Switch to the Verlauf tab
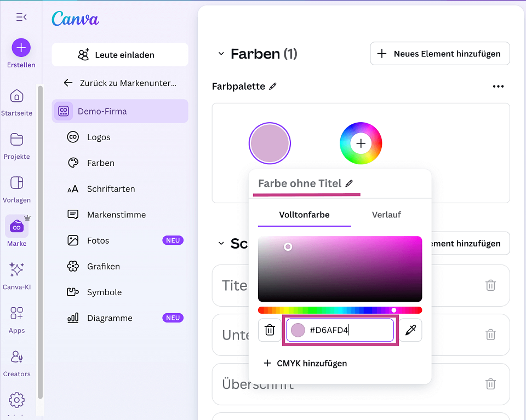Image resolution: width=526 pixels, height=420 pixels. tap(386, 215)
